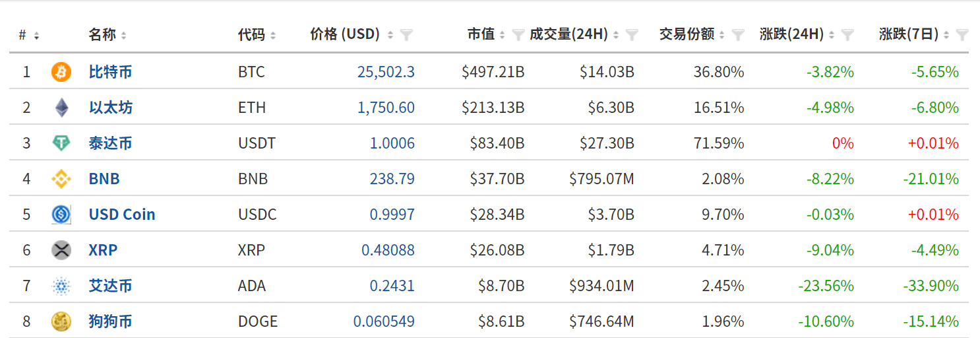Image resolution: width=980 pixels, height=338 pixels.
Task: Click the Tether green logo icon
Action: click(x=61, y=143)
